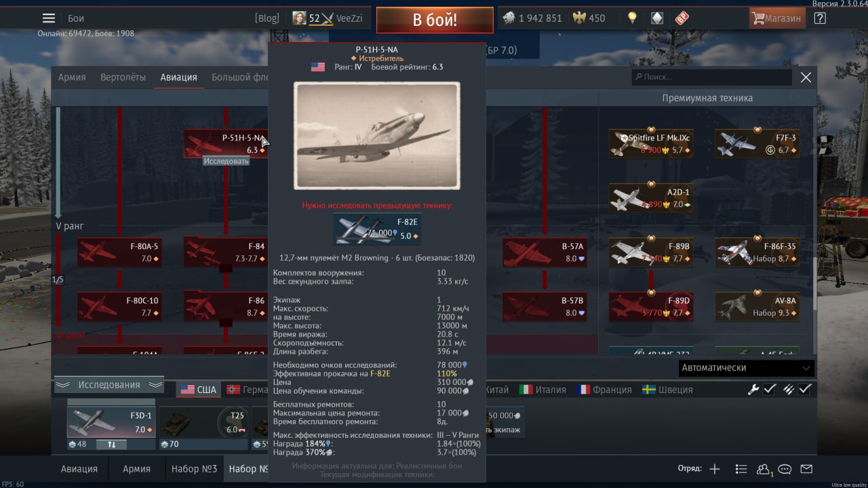The height and width of the screenshot is (488, 868).
Task: Open the mail envelope icon
Action: pyautogui.click(x=806, y=469)
